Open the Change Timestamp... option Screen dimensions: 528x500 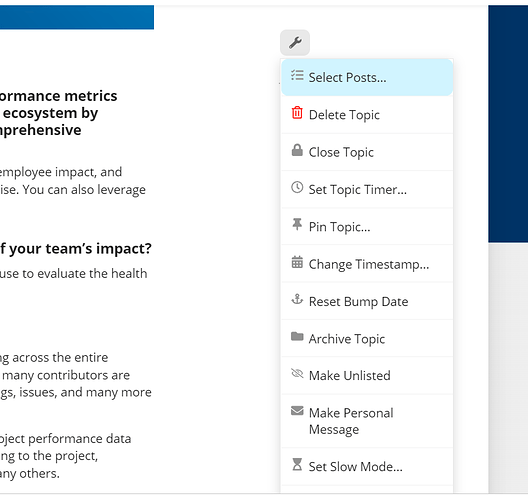pyautogui.click(x=367, y=264)
